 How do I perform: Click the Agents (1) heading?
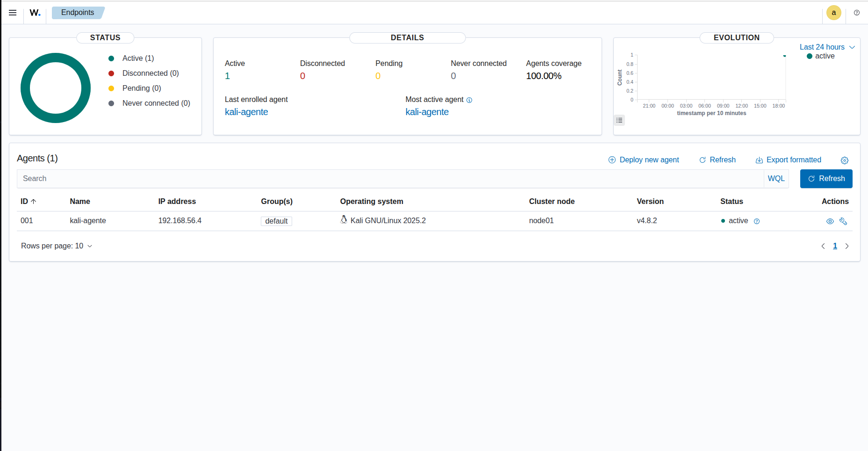[37, 159]
